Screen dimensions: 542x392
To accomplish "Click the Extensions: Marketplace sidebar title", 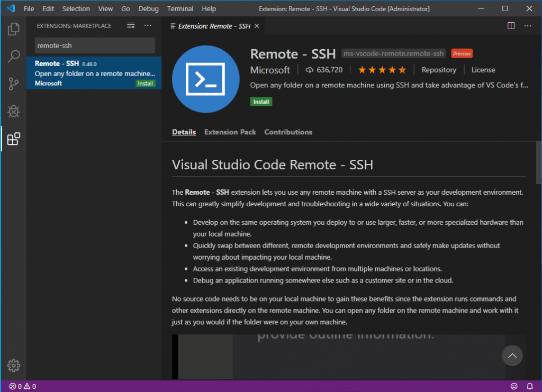I will pos(74,26).
